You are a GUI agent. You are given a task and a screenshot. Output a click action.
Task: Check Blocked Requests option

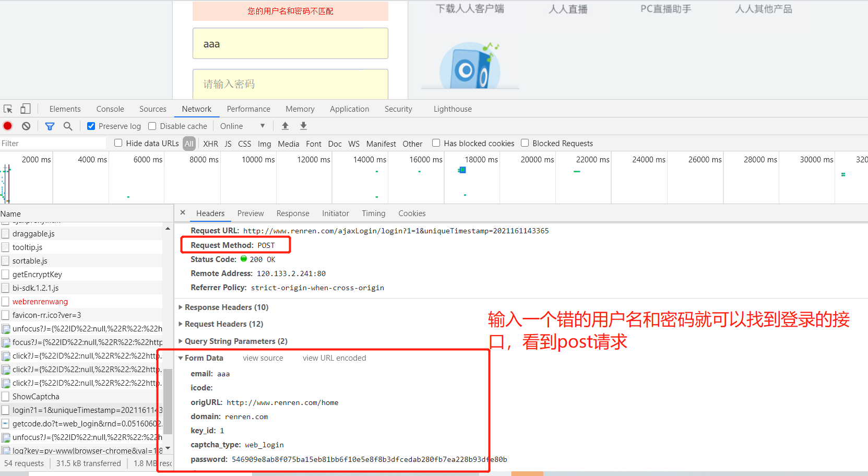[x=525, y=143]
